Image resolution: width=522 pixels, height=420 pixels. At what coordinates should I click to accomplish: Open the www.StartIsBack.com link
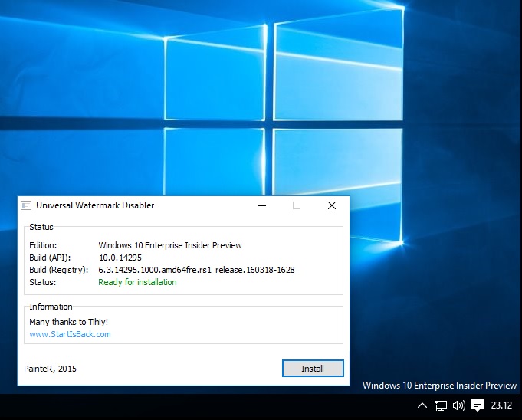coord(70,334)
